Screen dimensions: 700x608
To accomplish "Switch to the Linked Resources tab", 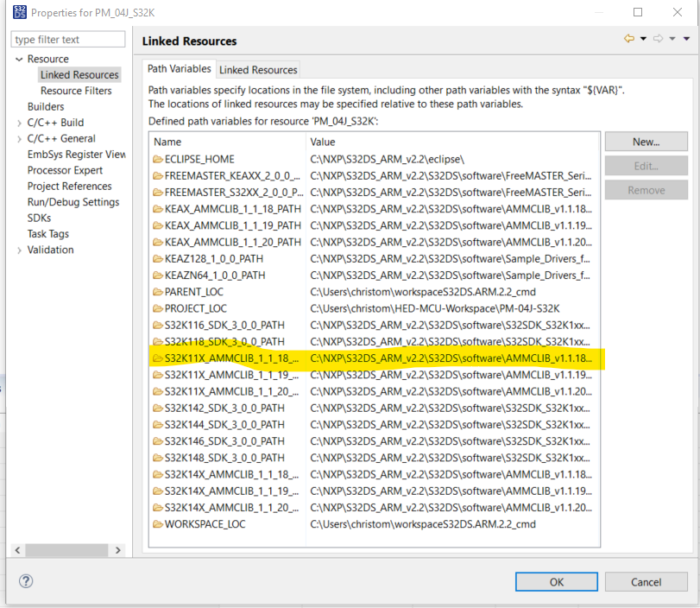I will tap(258, 70).
